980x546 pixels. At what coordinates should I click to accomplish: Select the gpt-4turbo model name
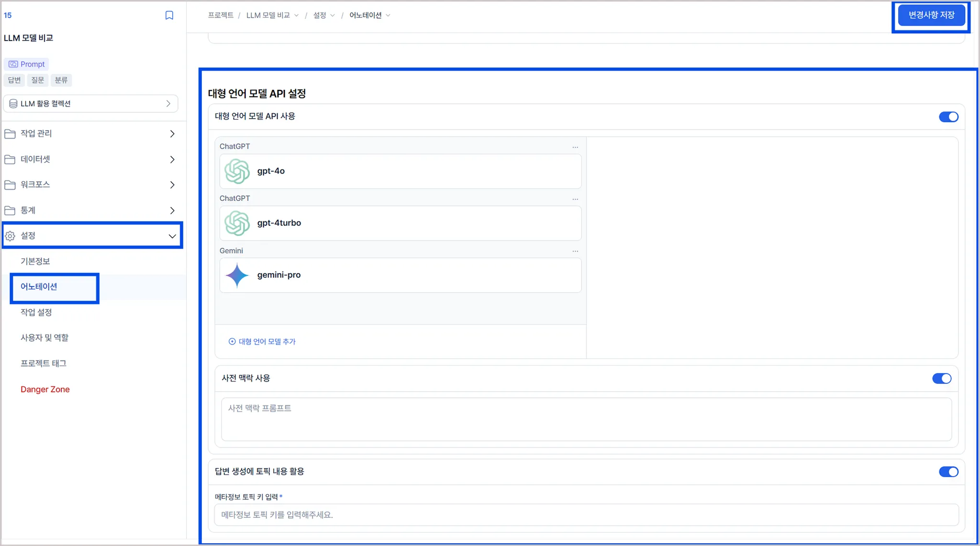[x=279, y=223]
